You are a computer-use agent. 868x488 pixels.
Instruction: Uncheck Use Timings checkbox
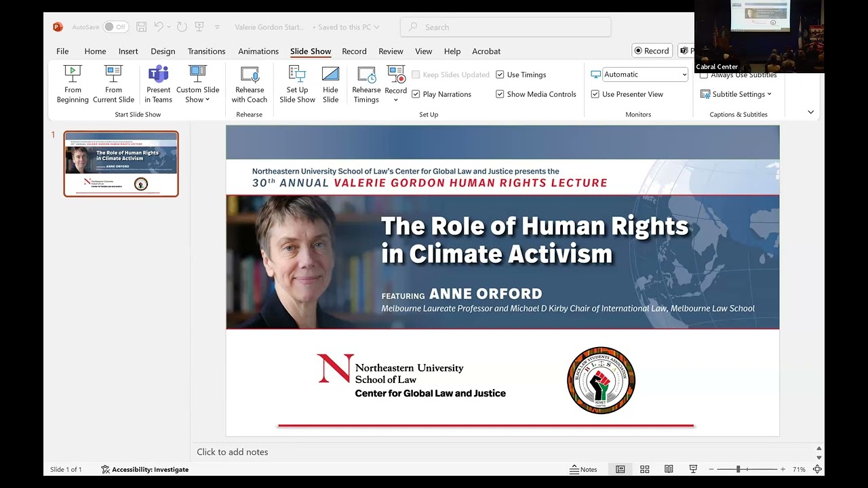pyautogui.click(x=500, y=75)
